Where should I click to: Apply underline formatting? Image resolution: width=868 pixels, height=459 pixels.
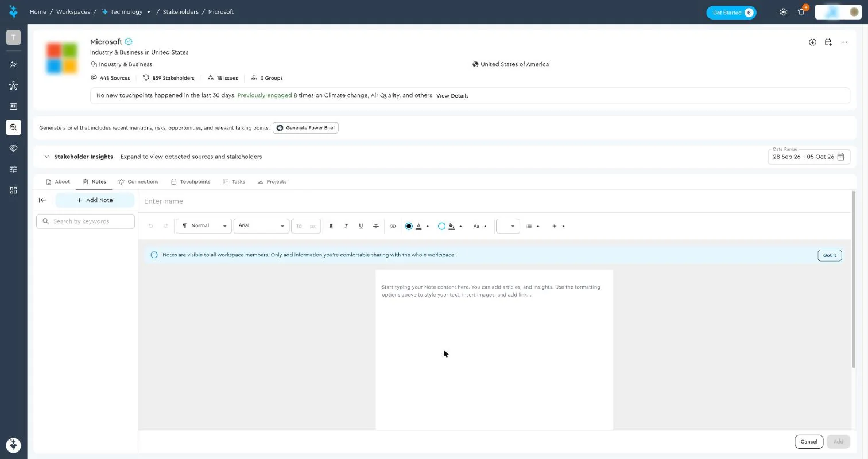coord(361,226)
